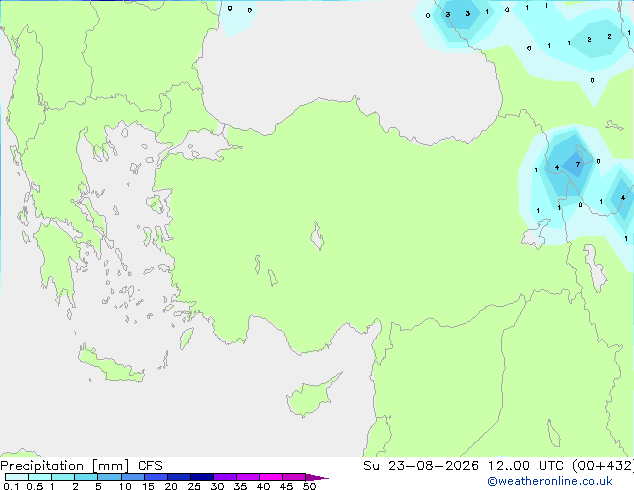Image resolution: width=634 pixels, height=490 pixels.
Task: Click the legend scale label 35
Action: point(240,486)
